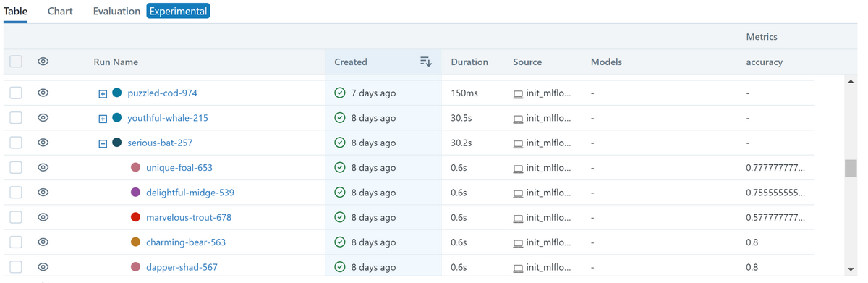Collapse the serious-bat-257 run group
The height and width of the screenshot is (283, 868).
103,143
